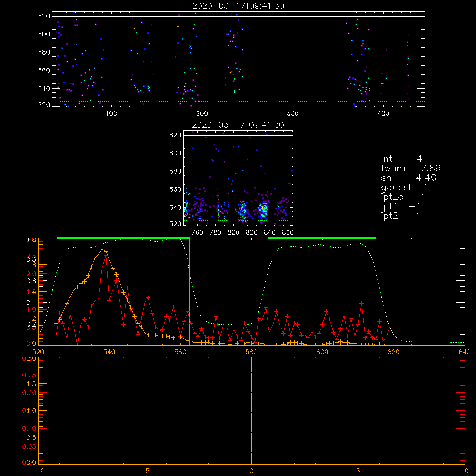Select the 'sn 4.40' readout
476x476 pixels.
click(x=408, y=178)
